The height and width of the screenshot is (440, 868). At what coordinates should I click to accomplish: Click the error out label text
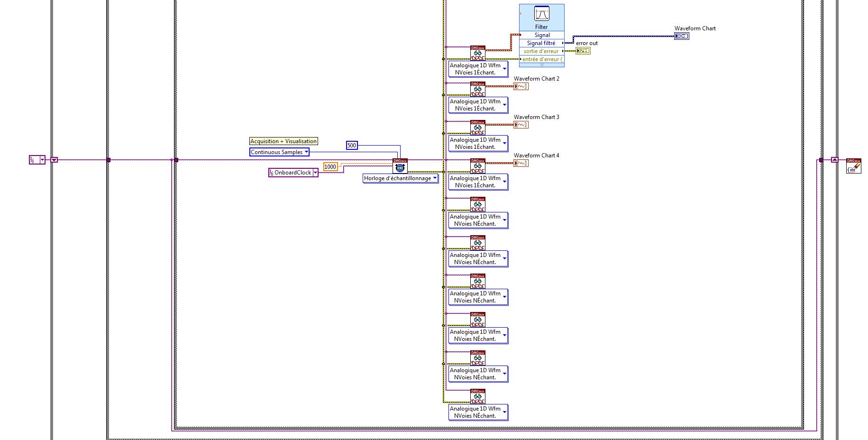coord(587,43)
